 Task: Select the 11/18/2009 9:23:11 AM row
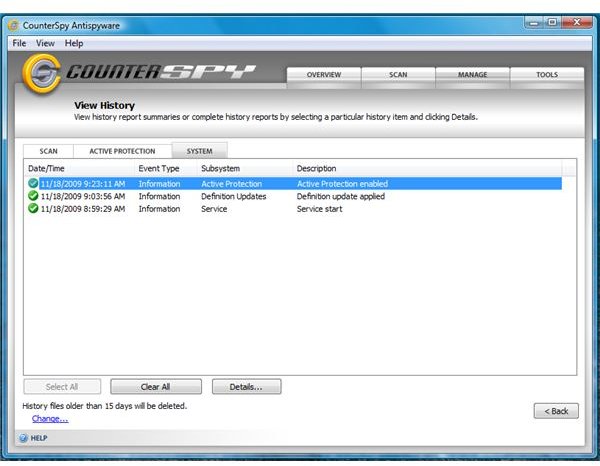294,184
